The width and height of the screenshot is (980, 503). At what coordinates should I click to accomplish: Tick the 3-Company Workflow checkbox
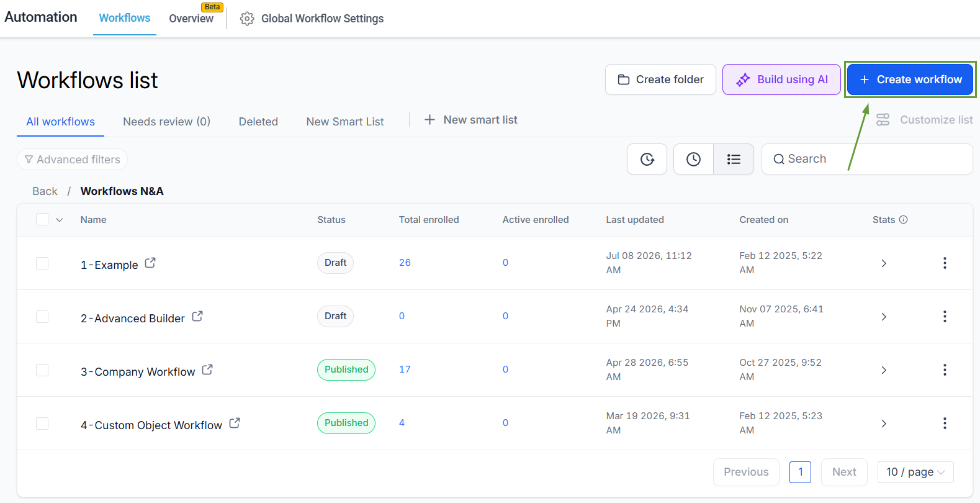click(42, 370)
